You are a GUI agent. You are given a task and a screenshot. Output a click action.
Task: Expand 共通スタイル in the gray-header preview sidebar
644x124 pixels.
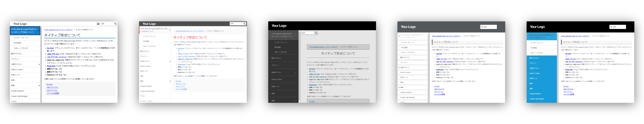[x=399, y=67]
